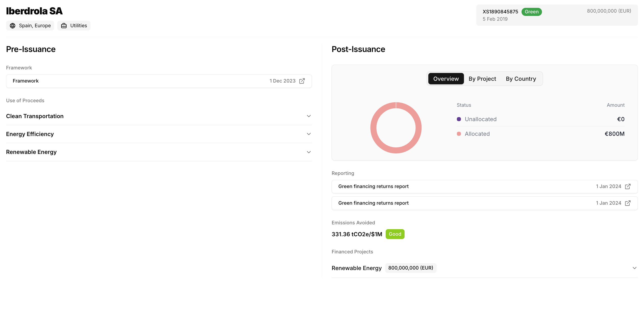Image resolution: width=644 pixels, height=317 pixels.
Task: Click the €0 unallocated amount
Action: pos(621,119)
